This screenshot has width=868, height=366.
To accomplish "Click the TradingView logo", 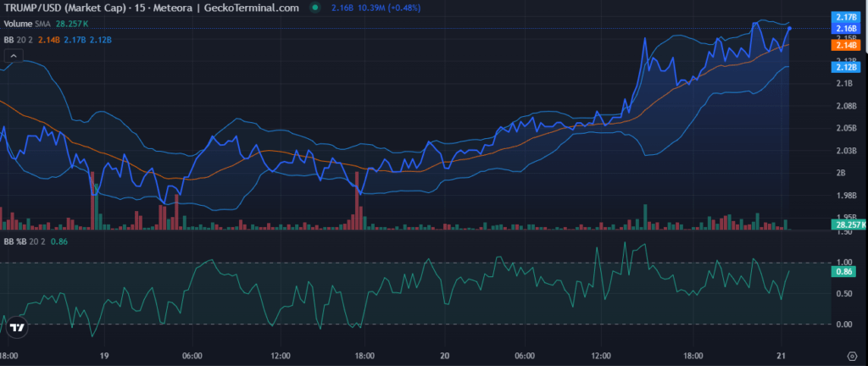I will pyautogui.click(x=18, y=327).
